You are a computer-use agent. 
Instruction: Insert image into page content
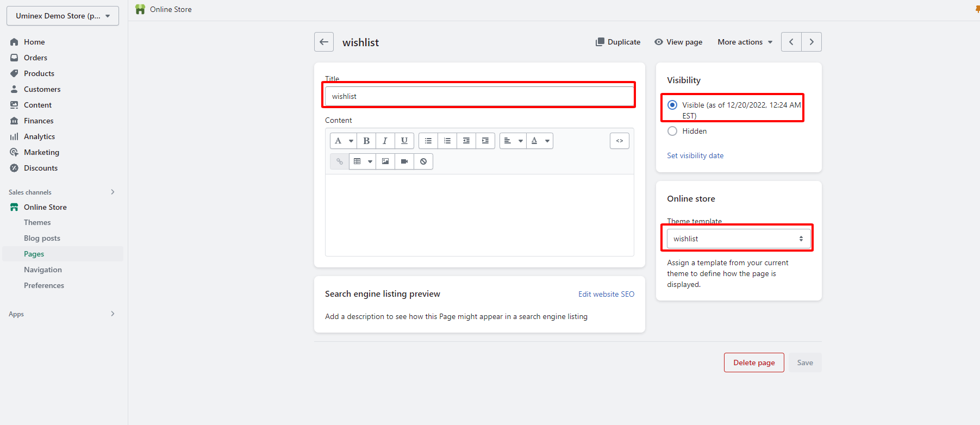[x=385, y=161]
